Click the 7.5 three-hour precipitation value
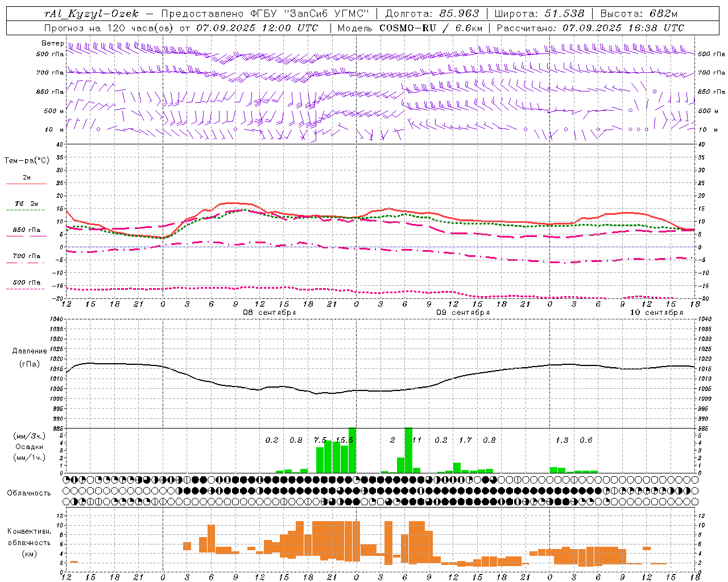Image resolution: width=728 pixels, height=582 pixels. click(320, 440)
